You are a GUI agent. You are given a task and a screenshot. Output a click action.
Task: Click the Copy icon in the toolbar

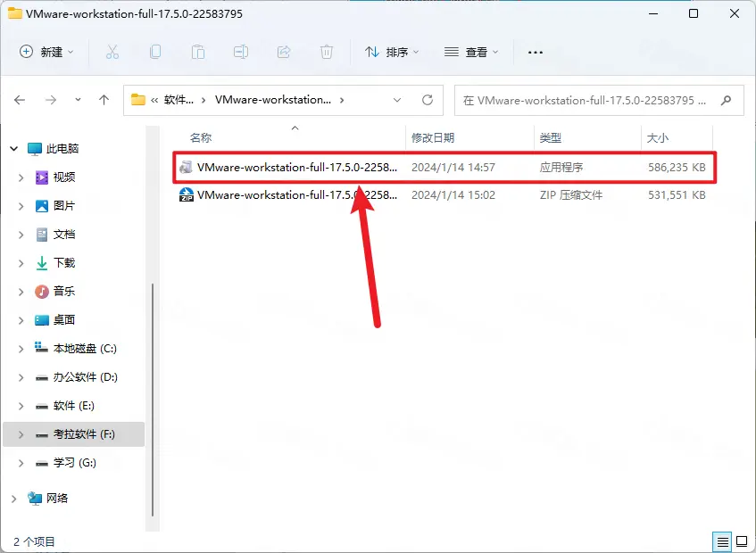pos(155,53)
